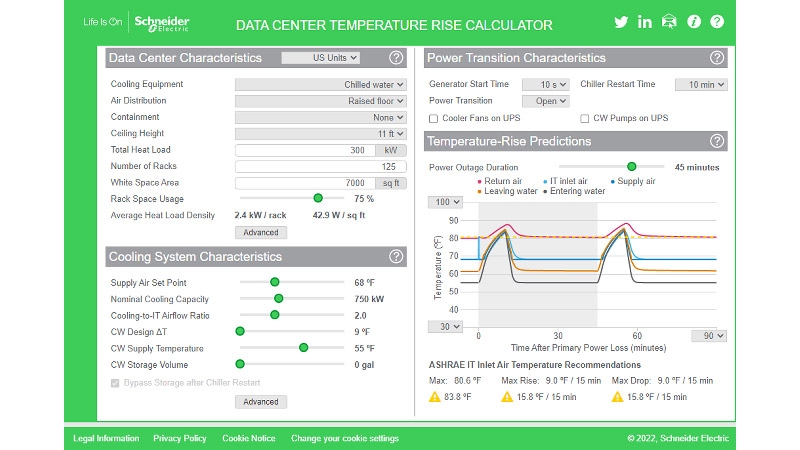Click the Schneider Electric logo
The width and height of the screenshot is (800, 450).
pos(161,23)
